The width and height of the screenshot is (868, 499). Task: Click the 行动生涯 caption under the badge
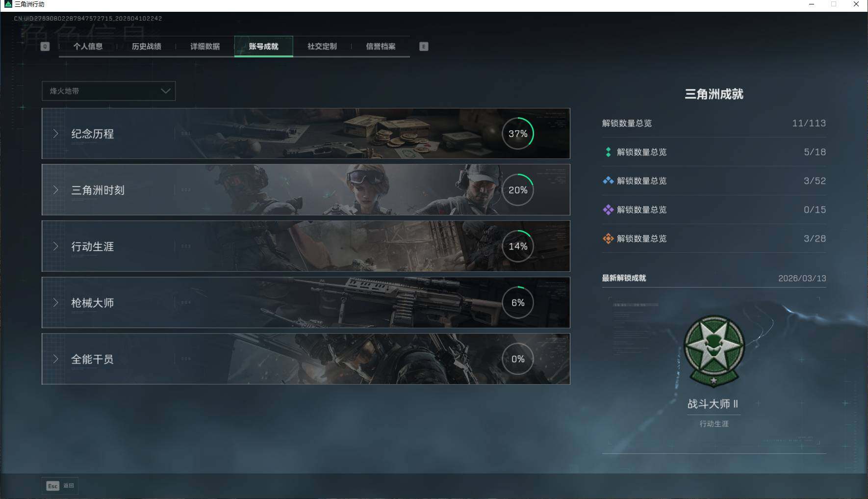[x=714, y=423]
